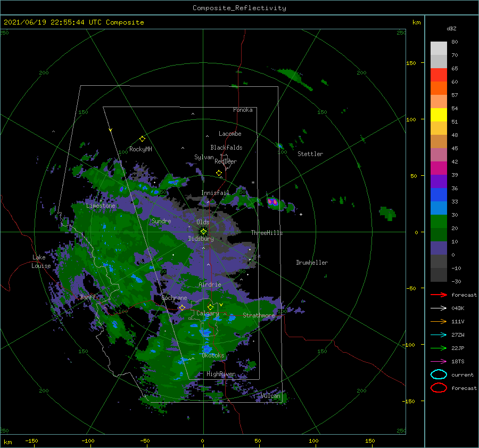This screenshot has height=448, width=479.
Task: Click the bright yellow 51-54 dBZ swatch
Action: click(x=439, y=115)
